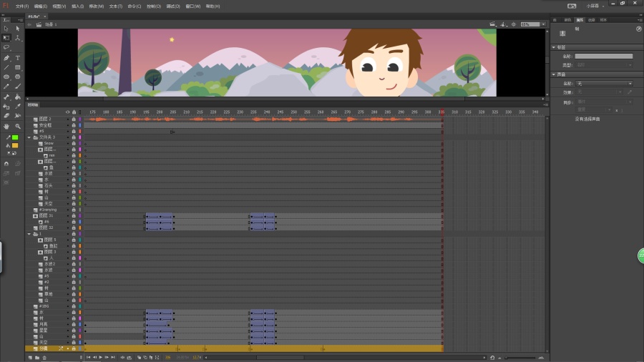Click the eye icon in layers header

[x=68, y=112]
